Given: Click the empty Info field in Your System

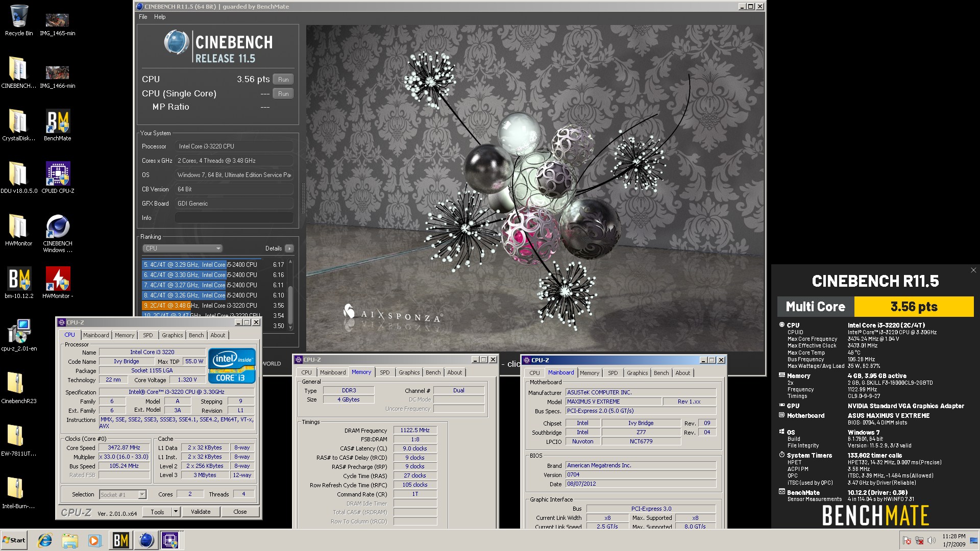Looking at the screenshot, I should pyautogui.click(x=234, y=218).
